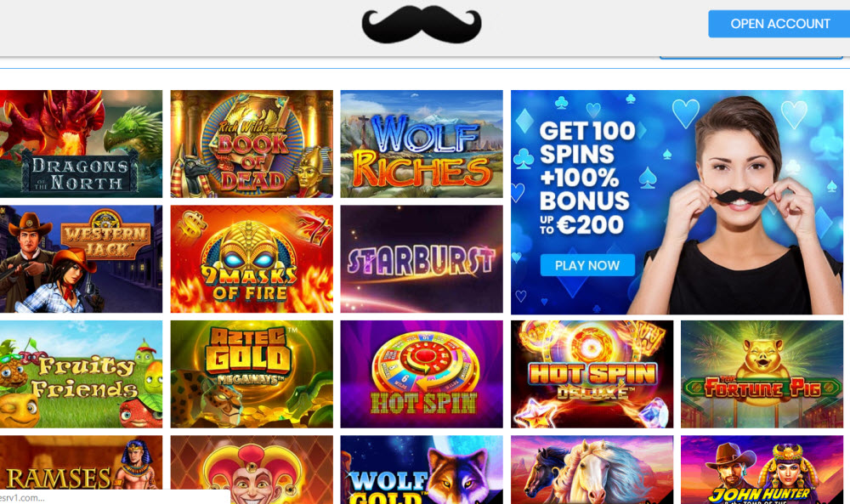The image size is (850, 504).
Task: Open The Fortune Pig slot
Action: point(762,374)
